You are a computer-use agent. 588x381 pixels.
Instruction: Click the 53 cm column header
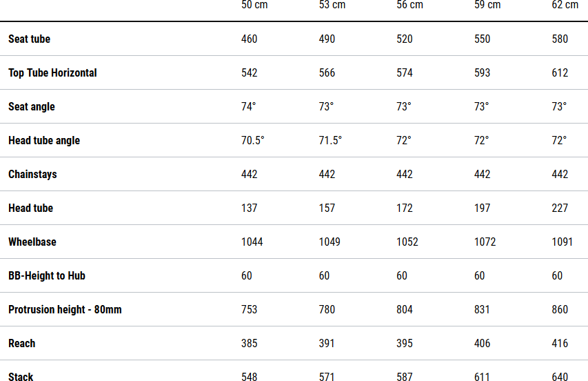pos(332,6)
